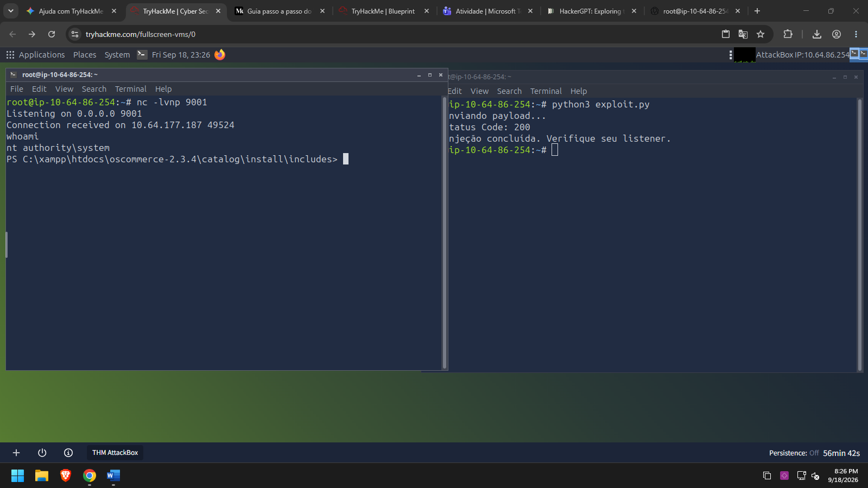Open Terminal menu in right terminal

point(546,91)
